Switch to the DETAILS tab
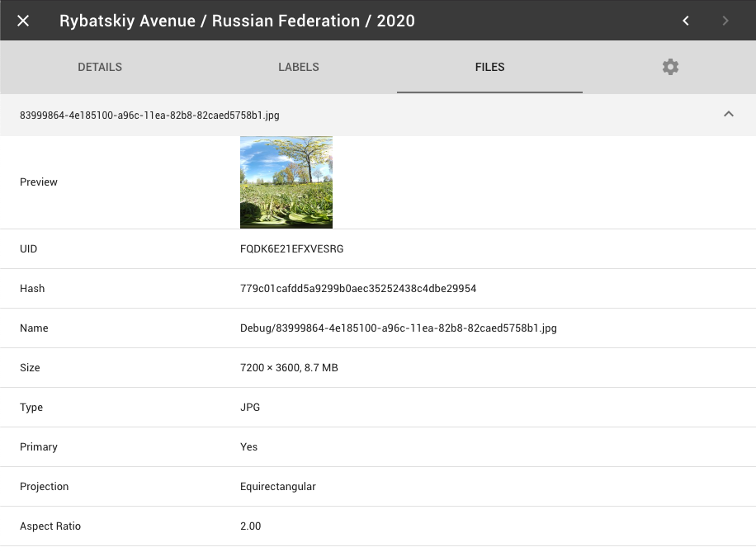 pos(99,67)
